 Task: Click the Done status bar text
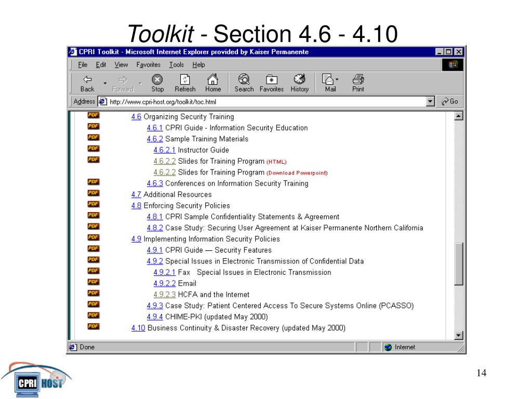point(87,347)
